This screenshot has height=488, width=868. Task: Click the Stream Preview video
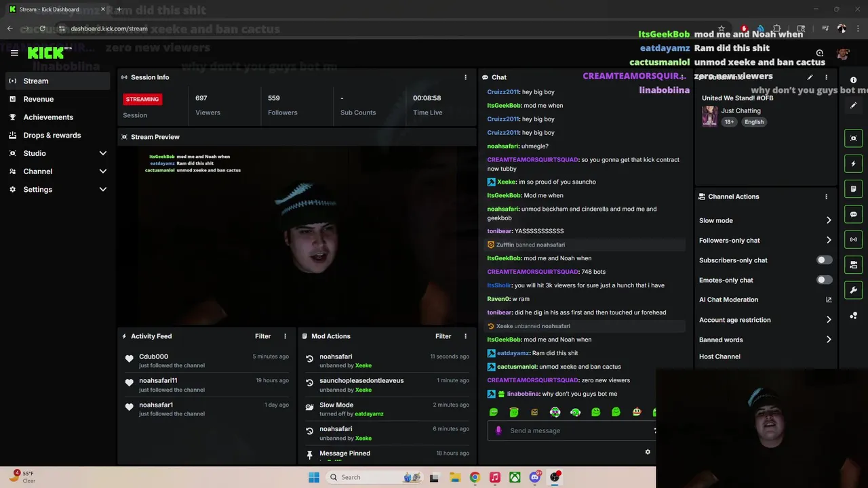click(297, 236)
